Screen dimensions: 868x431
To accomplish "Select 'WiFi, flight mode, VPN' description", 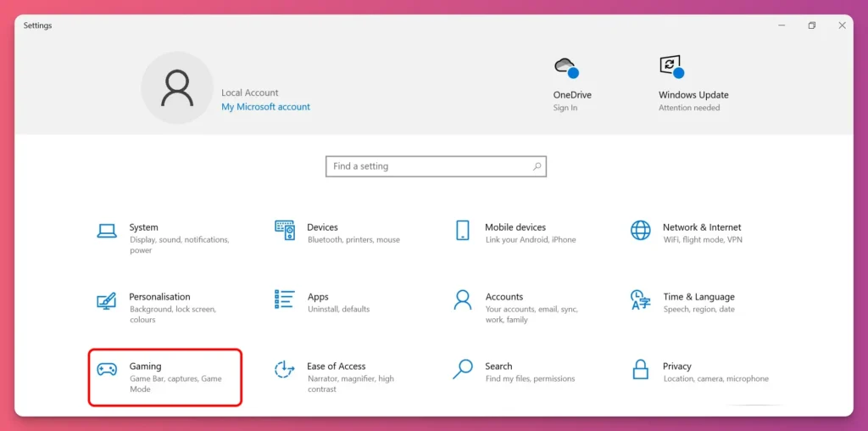I will (703, 240).
